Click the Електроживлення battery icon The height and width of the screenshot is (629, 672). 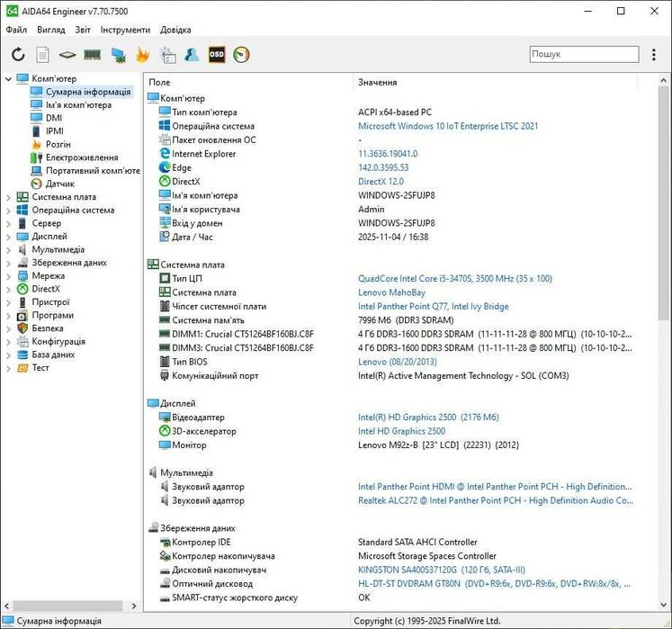[x=36, y=157]
